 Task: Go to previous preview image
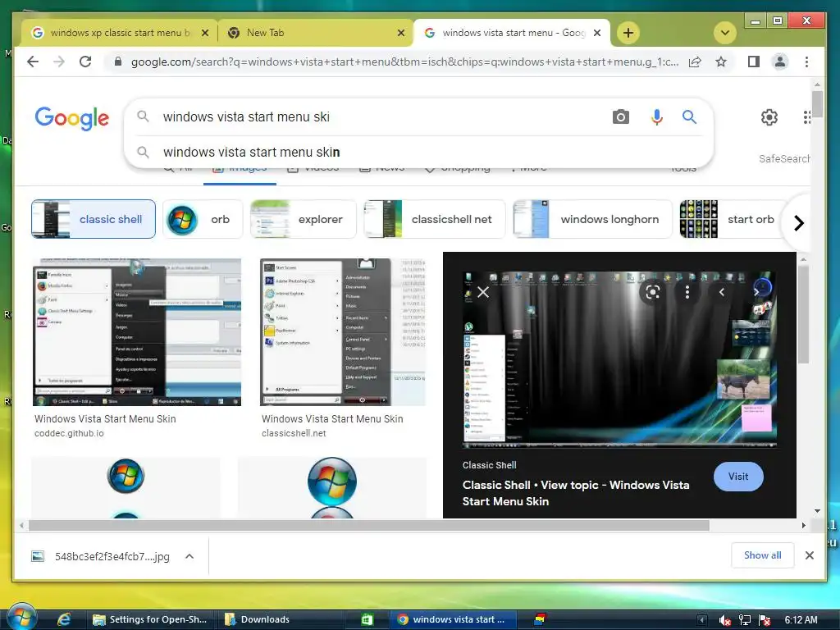(722, 292)
